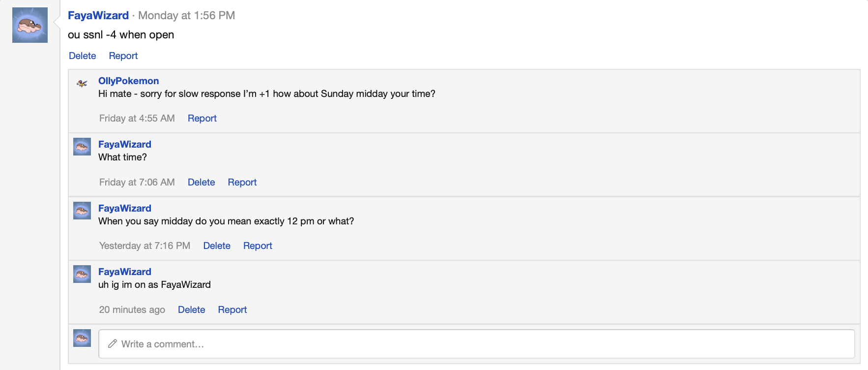The width and height of the screenshot is (868, 370).
Task: Click OllyPokemon's small bird avatar icon
Action: tap(82, 83)
